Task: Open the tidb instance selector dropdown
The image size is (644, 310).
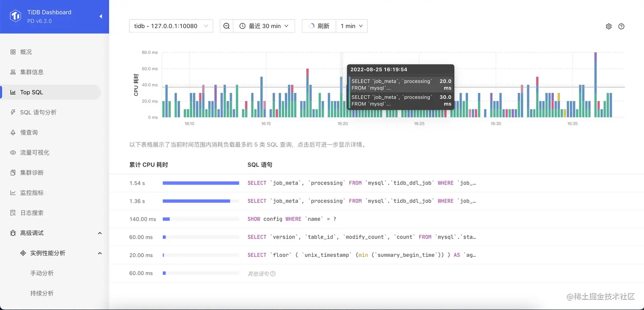Action: [x=171, y=26]
